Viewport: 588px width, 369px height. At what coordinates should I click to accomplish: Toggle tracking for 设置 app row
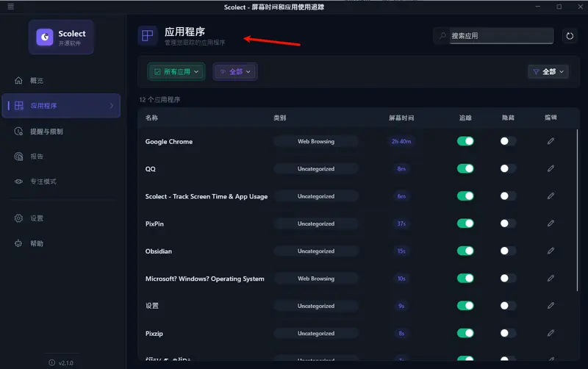coord(465,306)
